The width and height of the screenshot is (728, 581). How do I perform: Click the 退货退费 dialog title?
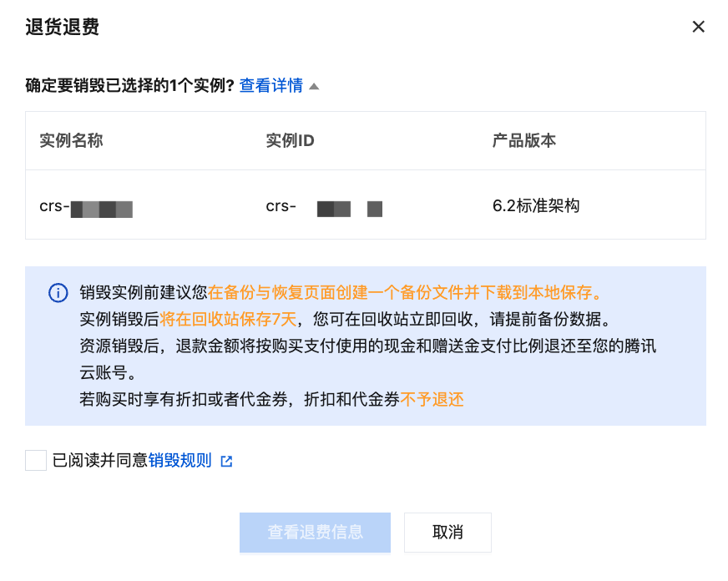63,27
